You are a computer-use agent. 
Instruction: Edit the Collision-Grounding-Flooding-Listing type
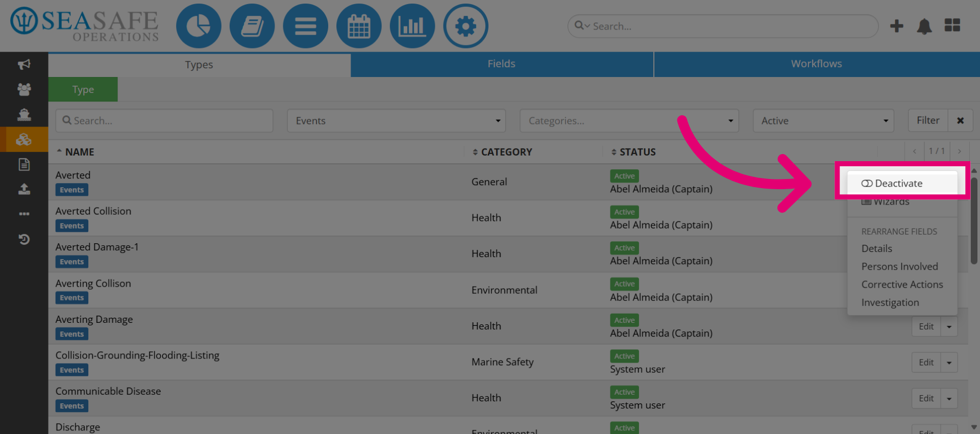point(926,363)
